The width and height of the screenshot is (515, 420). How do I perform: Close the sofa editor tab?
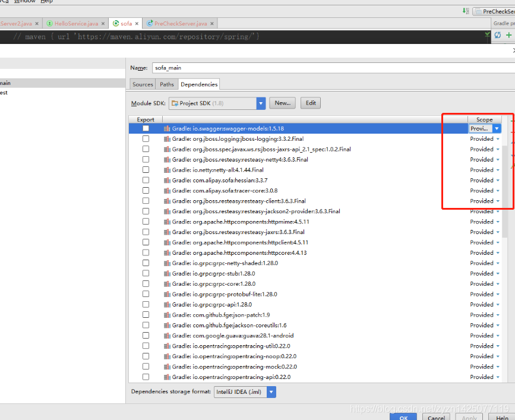tap(137, 24)
